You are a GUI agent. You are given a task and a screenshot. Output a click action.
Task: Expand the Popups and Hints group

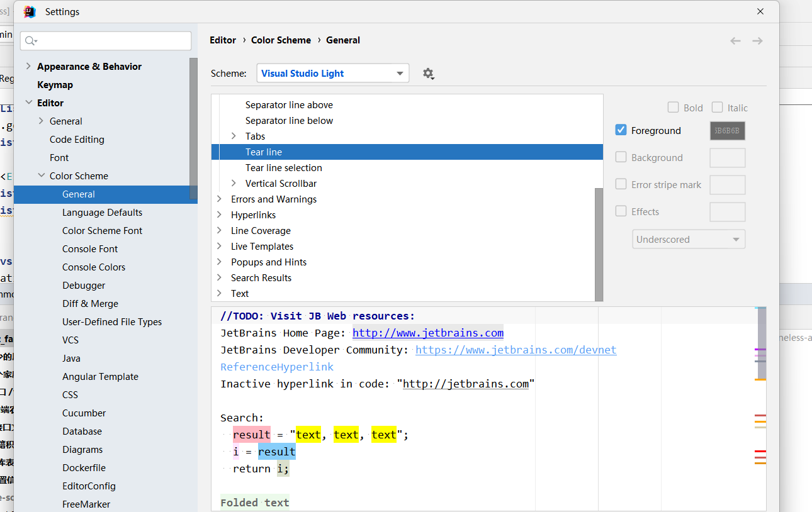coord(219,262)
